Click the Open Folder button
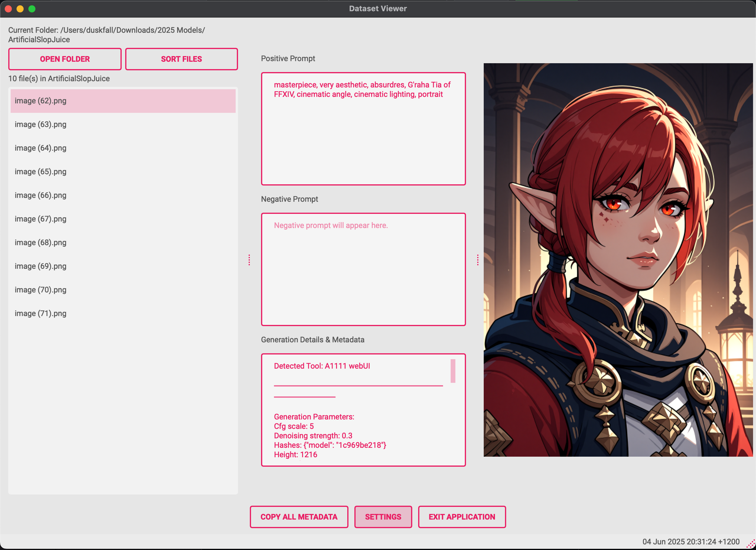This screenshot has width=756, height=550. pos(65,59)
